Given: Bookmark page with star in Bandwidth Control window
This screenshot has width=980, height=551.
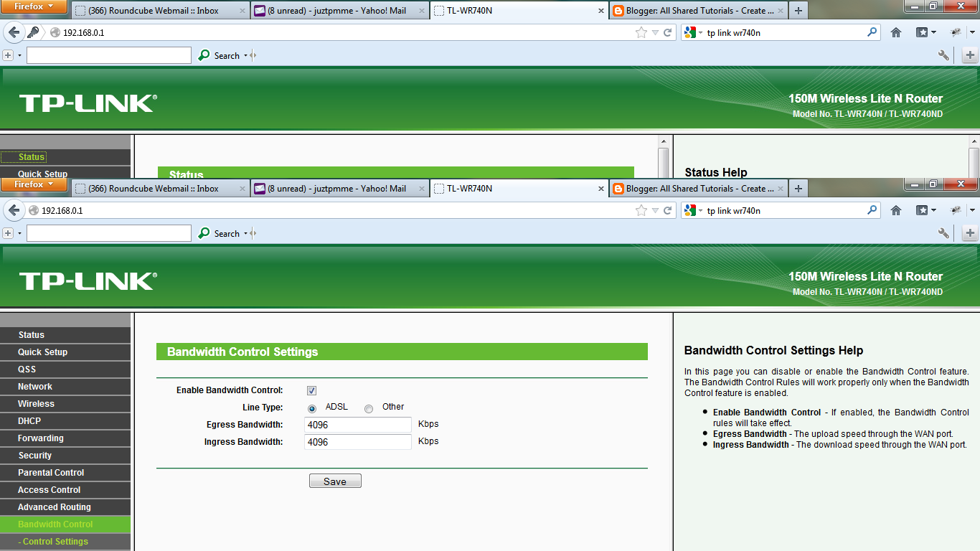Looking at the screenshot, I should tap(641, 210).
